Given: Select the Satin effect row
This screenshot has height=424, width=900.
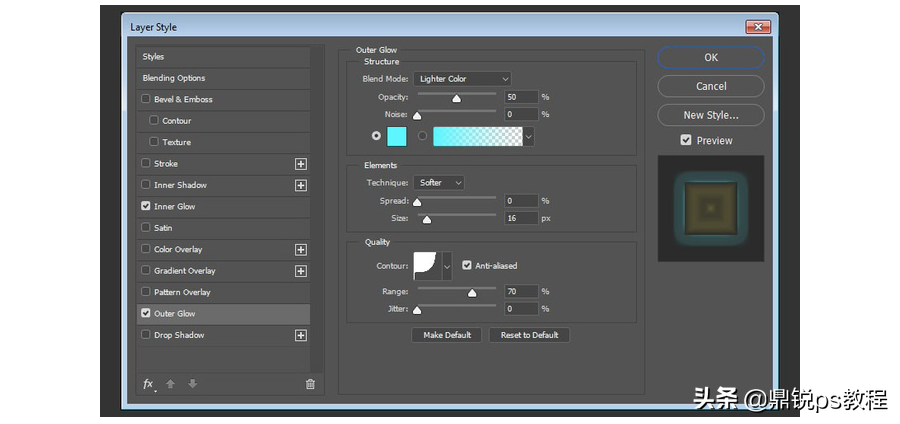Looking at the screenshot, I should click(x=223, y=228).
